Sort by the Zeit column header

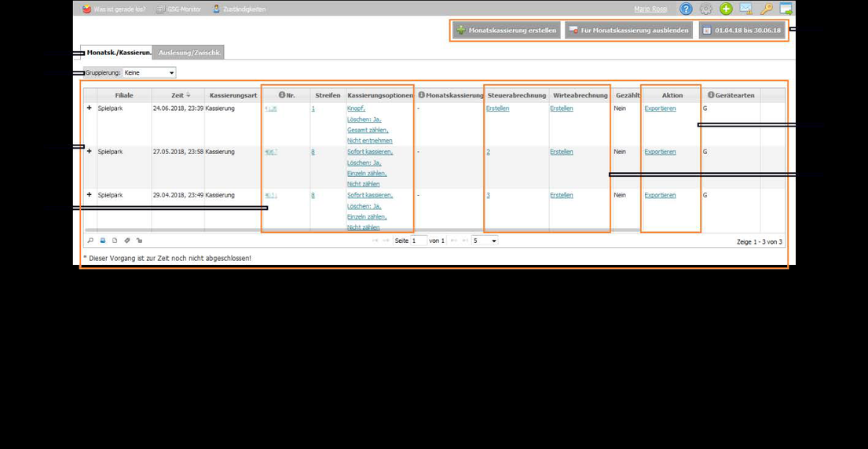[x=178, y=95]
